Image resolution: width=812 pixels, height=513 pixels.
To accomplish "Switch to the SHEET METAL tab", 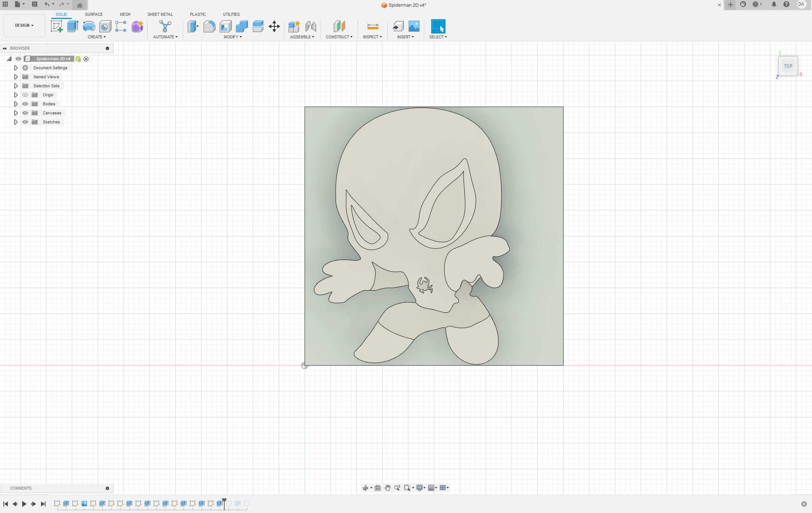I will click(160, 14).
